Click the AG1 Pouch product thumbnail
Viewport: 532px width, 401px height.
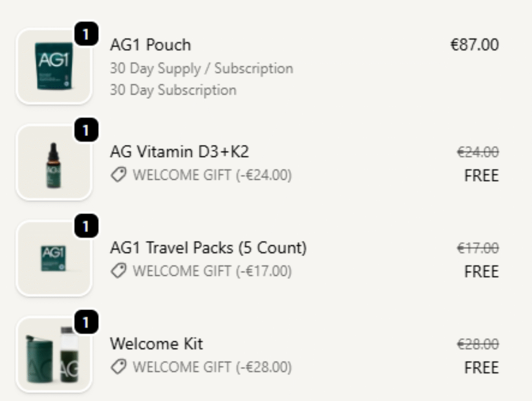[x=54, y=66]
